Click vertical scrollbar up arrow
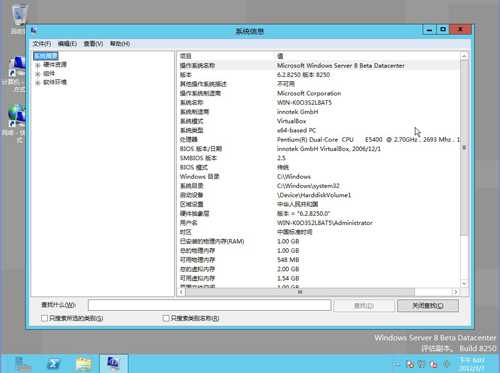The height and width of the screenshot is (373, 500). 464,56
